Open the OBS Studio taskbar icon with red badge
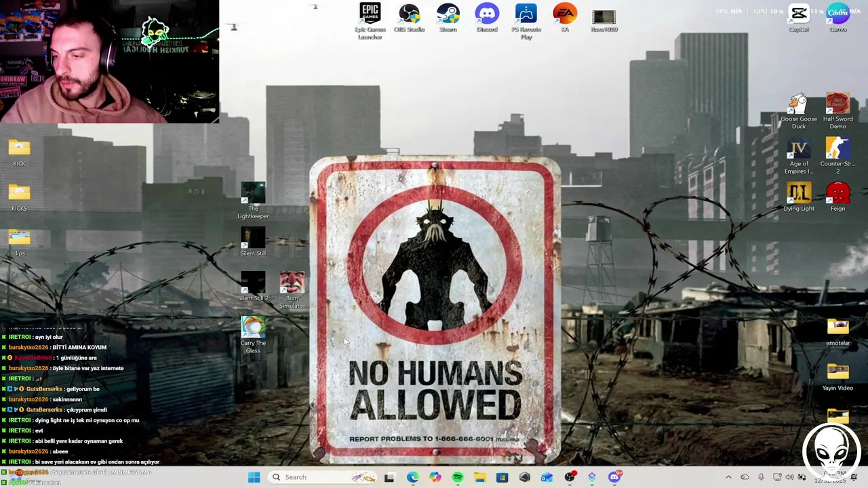Screen dimensions: 868x488 pos(570,477)
